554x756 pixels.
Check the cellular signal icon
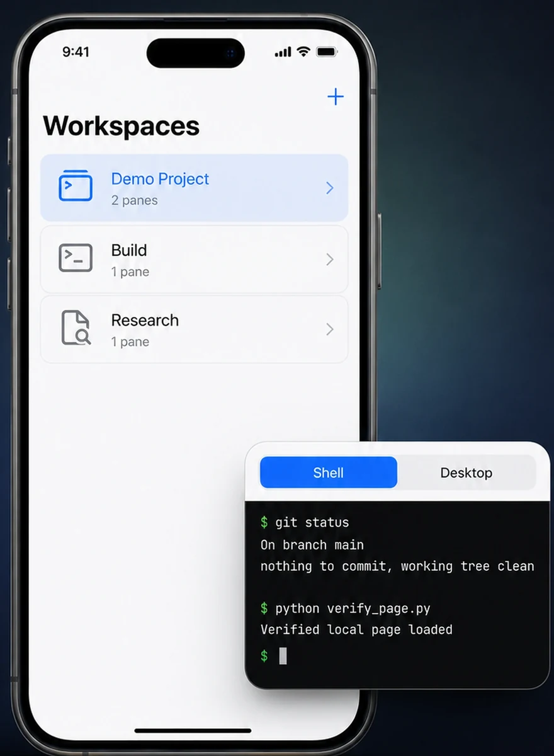(x=283, y=52)
